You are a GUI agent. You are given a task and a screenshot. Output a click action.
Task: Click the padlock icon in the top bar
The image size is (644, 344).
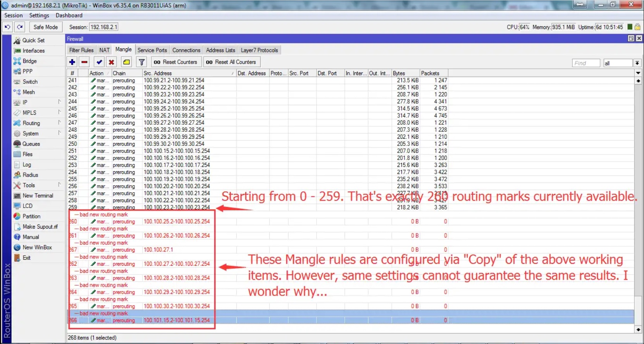pos(637,27)
